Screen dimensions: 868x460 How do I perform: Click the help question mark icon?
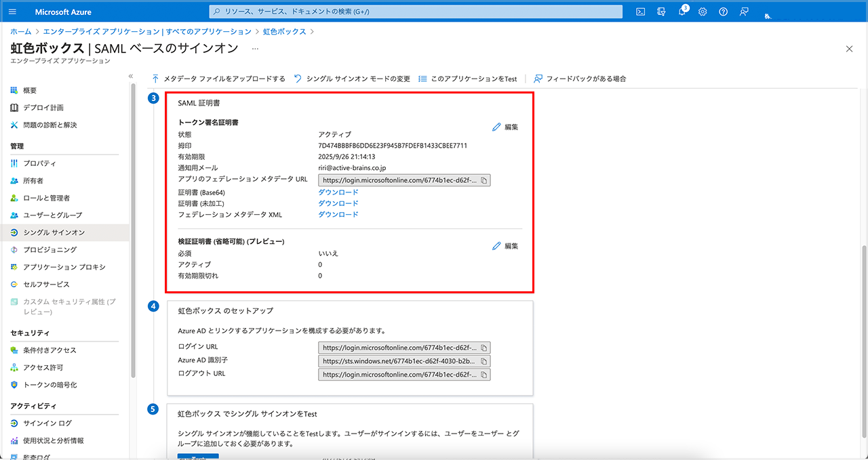pyautogui.click(x=724, y=12)
